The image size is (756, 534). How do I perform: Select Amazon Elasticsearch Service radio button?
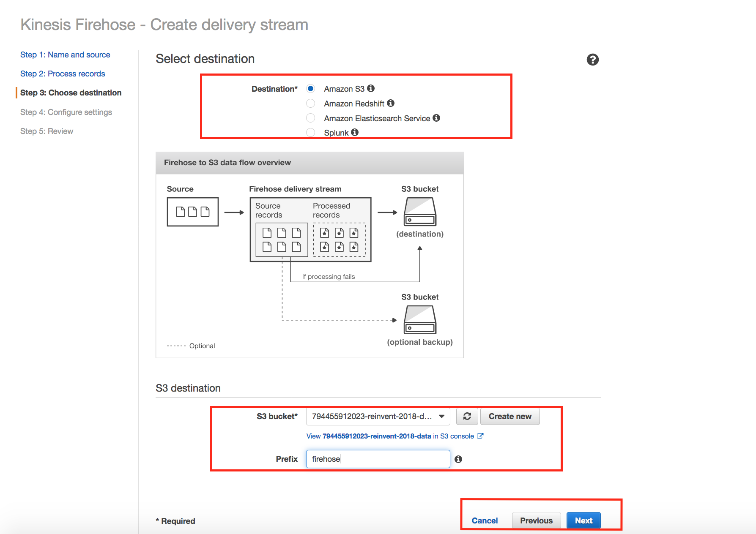[x=310, y=118]
